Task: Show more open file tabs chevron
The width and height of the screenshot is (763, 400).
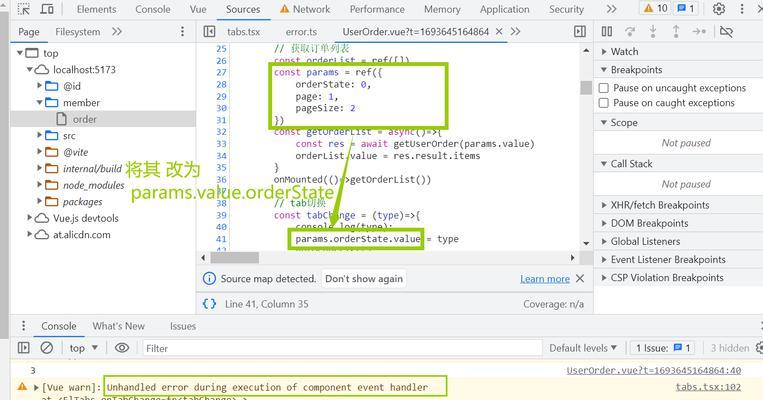Action: [515, 32]
